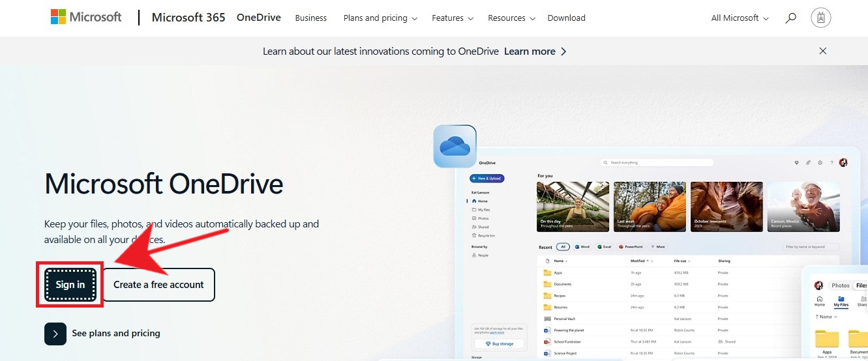Expand the Resources menu
This screenshot has width=868, height=361.
point(512,18)
